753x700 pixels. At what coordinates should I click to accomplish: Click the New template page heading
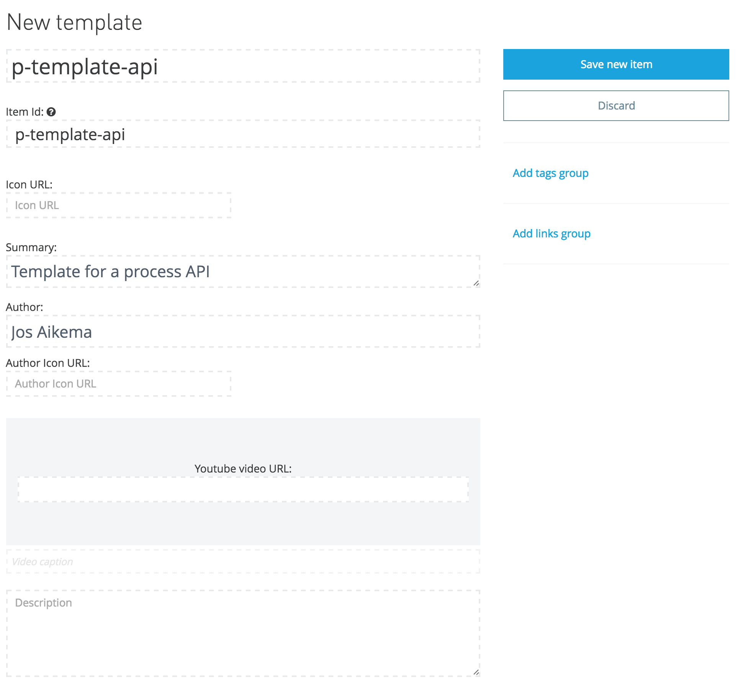coord(74,22)
